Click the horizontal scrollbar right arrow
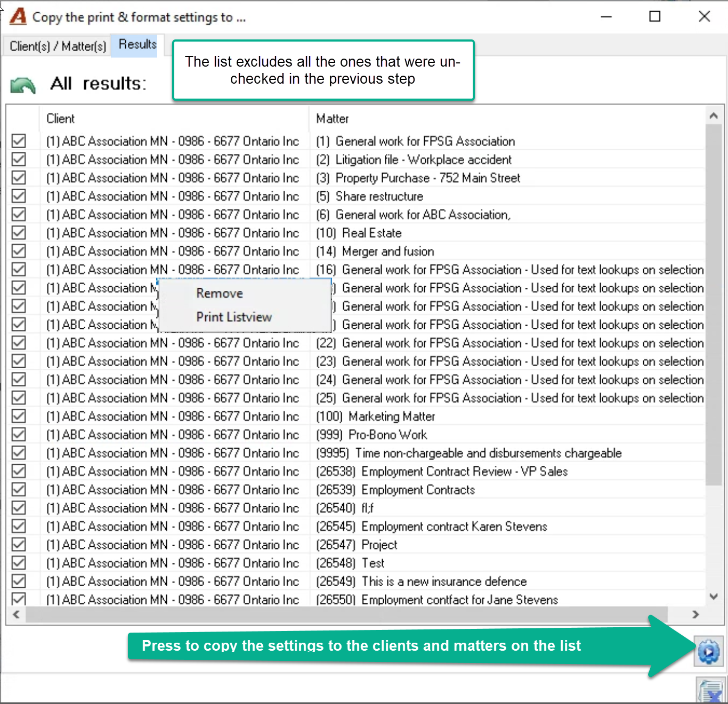 click(x=695, y=614)
